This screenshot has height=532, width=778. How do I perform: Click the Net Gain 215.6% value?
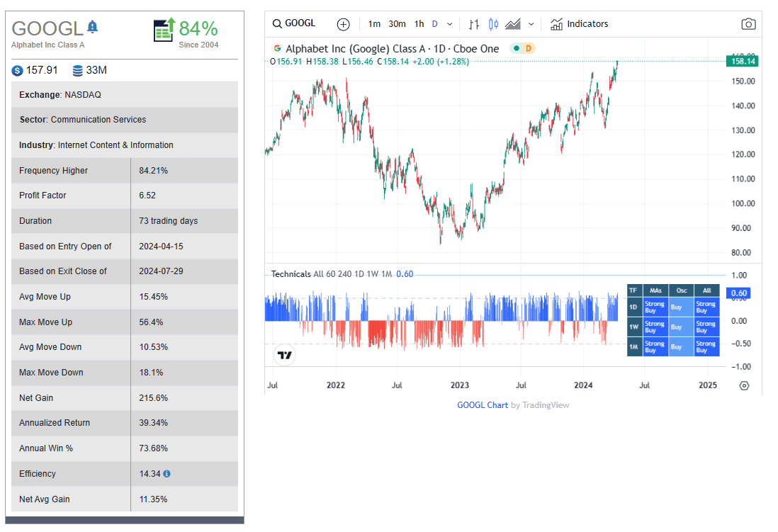pyautogui.click(x=153, y=398)
